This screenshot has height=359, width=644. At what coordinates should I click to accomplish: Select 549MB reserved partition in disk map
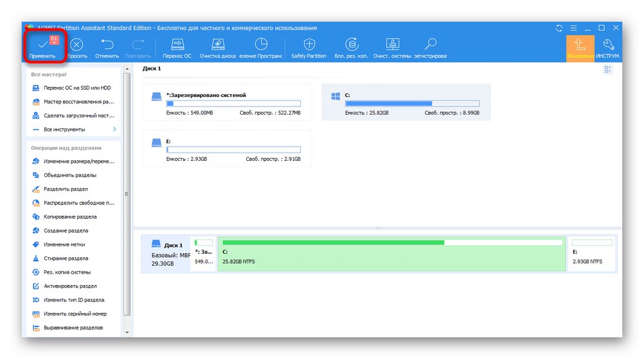(x=204, y=254)
